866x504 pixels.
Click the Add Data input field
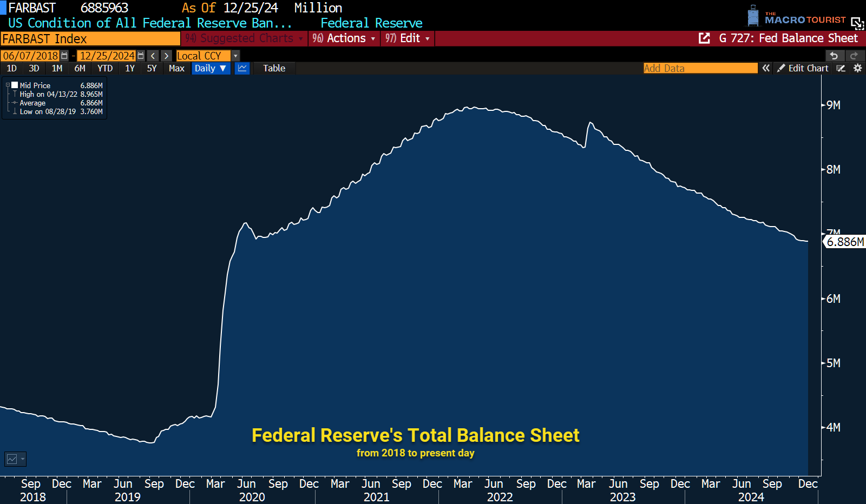[x=700, y=68]
